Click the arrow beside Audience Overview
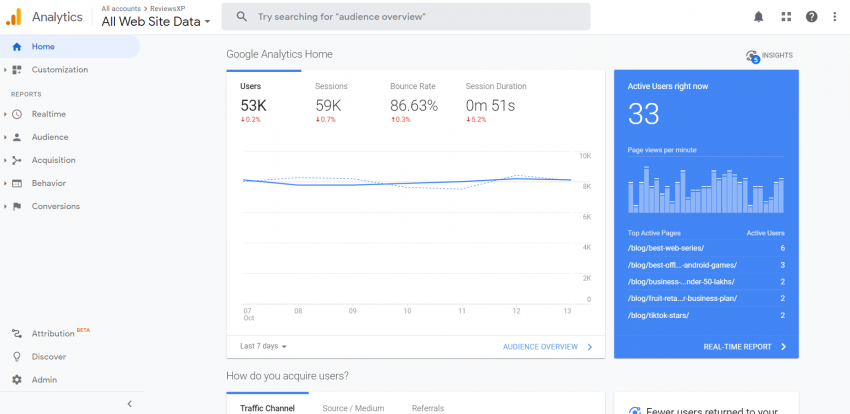The height and width of the screenshot is (414, 850). tap(590, 347)
